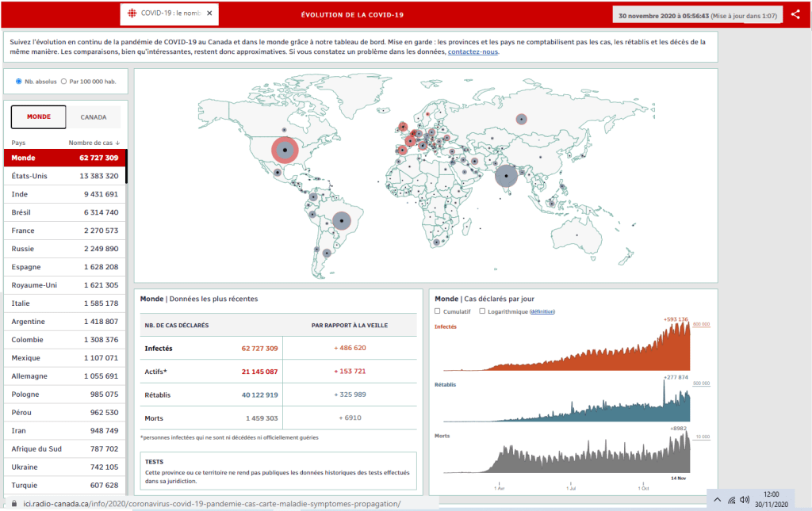812x511 pixels.
Task: Switch to the CANADA tab
Action: (94, 117)
